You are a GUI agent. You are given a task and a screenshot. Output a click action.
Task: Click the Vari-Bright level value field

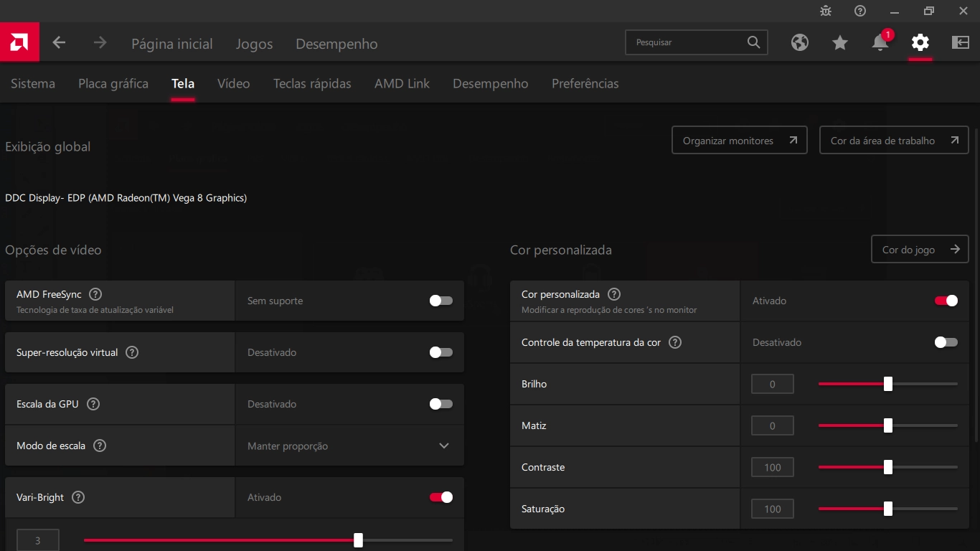pyautogui.click(x=38, y=540)
